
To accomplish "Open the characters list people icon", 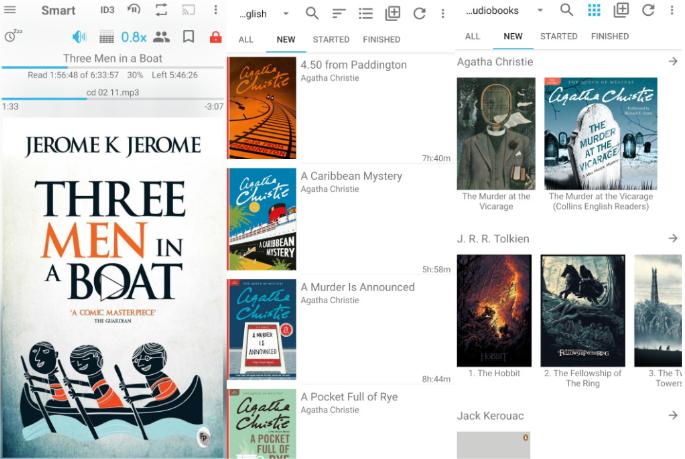I will (x=161, y=37).
